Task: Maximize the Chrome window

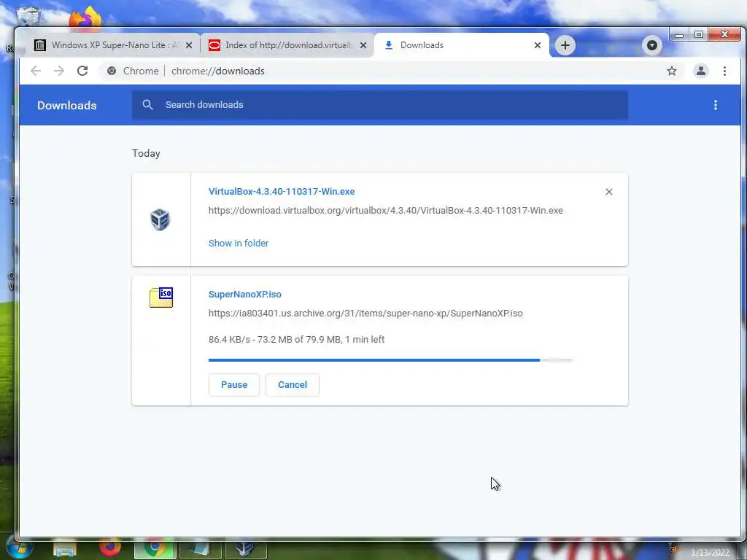Action: click(x=698, y=34)
